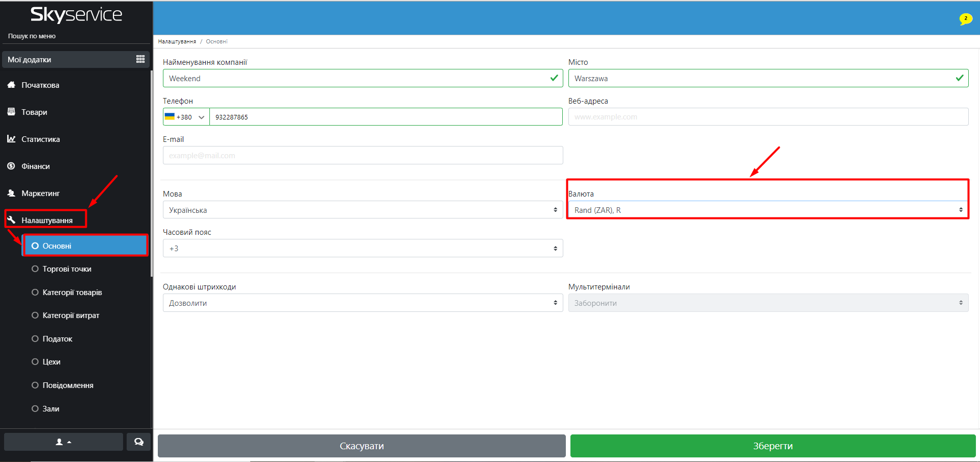This screenshot has width=980, height=462.
Task: Open the user profile menu button
Action: coord(63,442)
